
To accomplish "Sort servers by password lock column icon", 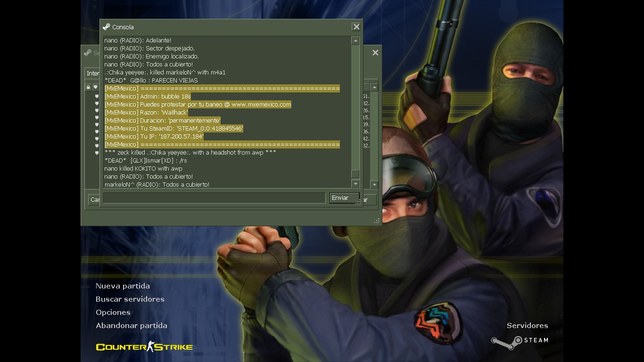I will [88, 87].
